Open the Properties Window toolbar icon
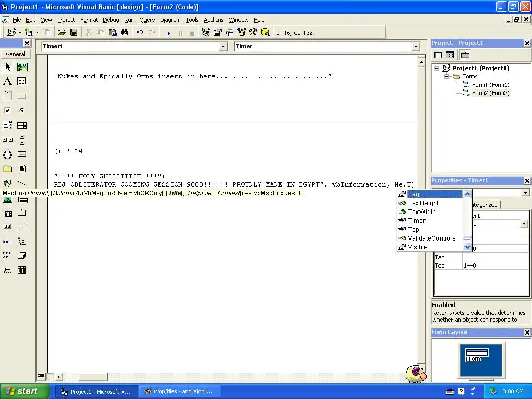532x399 pixels. 218,33
